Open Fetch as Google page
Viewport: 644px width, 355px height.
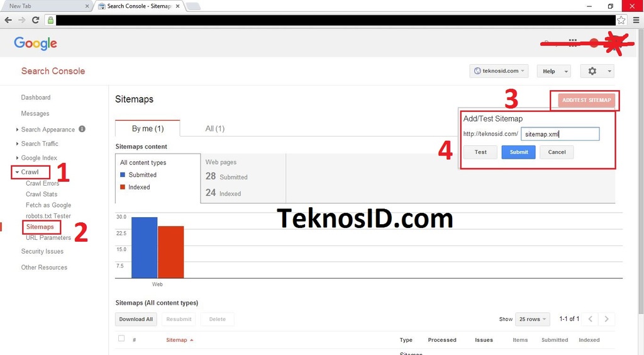pos(48,205)
